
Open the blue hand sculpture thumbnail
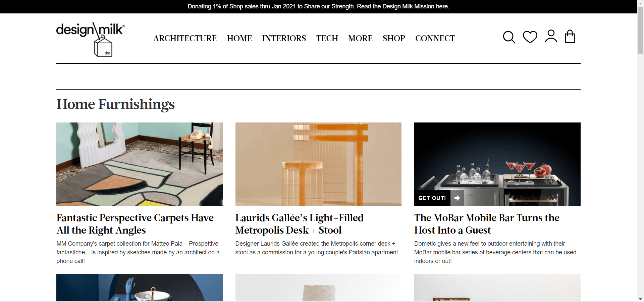point(140,288)
